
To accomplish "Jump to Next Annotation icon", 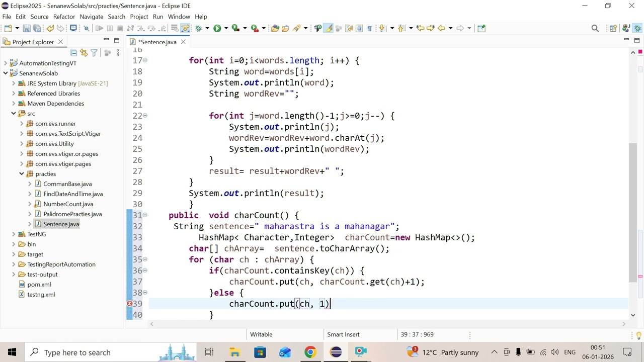I will [382, 28].
